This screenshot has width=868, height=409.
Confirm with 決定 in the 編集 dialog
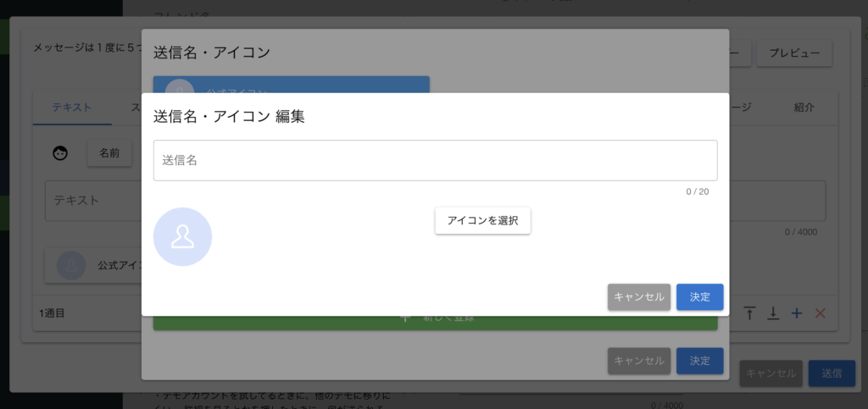click(699, 297)
